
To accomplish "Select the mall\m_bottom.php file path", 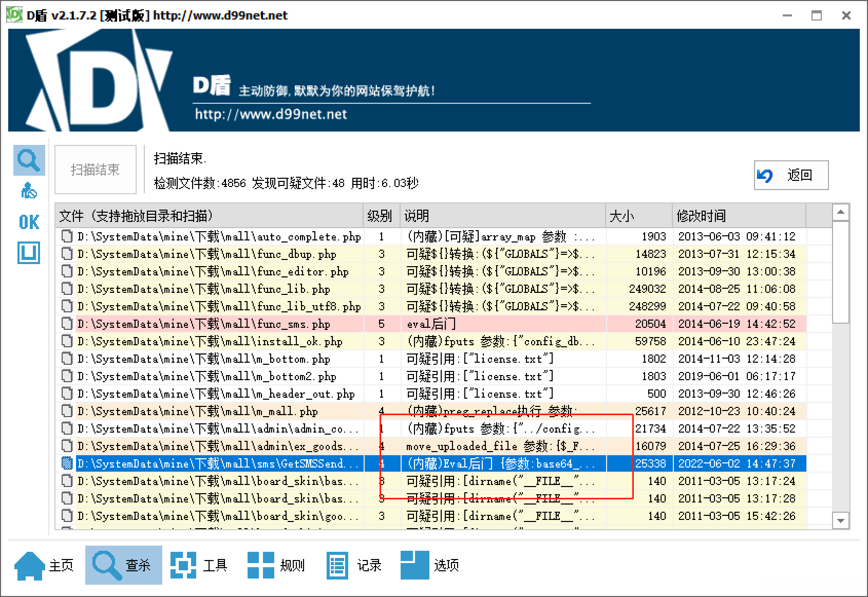I will [x=204, y=359].
